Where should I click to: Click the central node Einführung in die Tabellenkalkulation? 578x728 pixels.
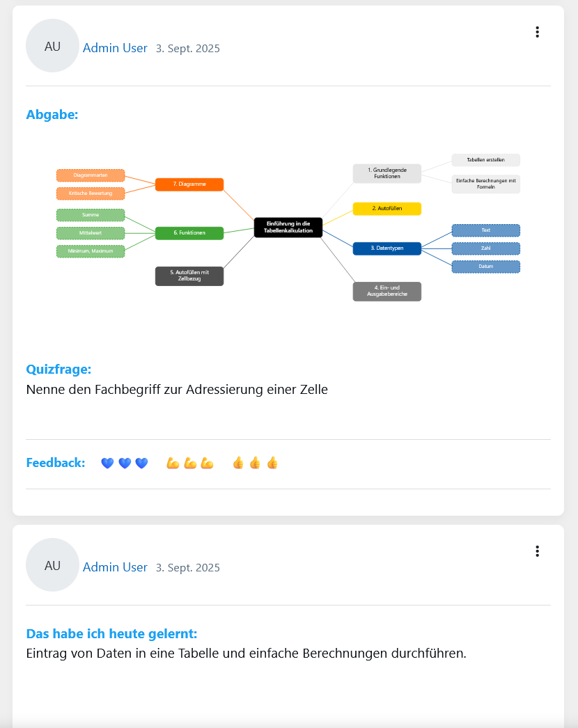click(x=288, y=227)
